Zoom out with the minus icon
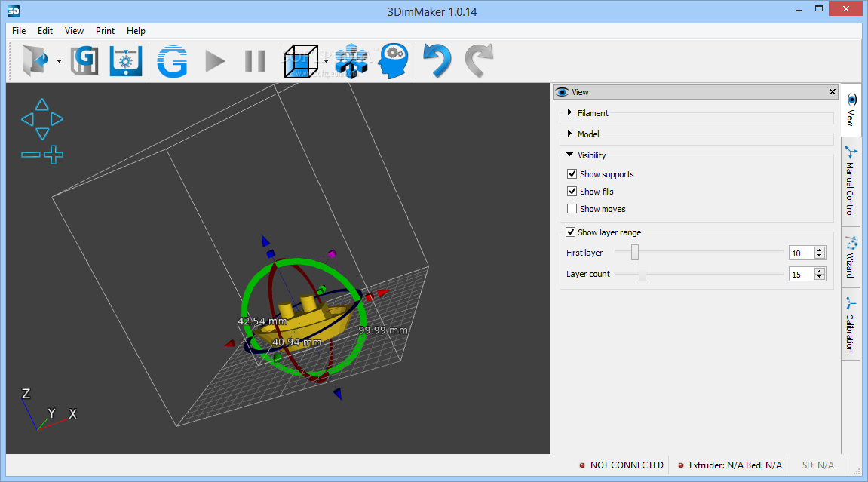 click(30, 155)
